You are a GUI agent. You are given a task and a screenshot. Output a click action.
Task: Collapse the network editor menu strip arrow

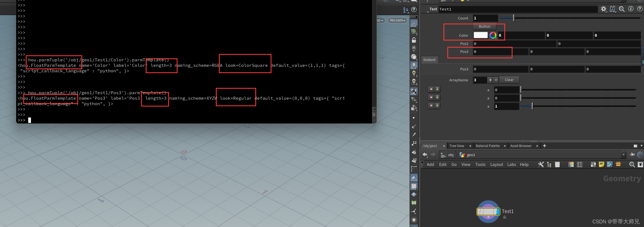click(422, 165)
